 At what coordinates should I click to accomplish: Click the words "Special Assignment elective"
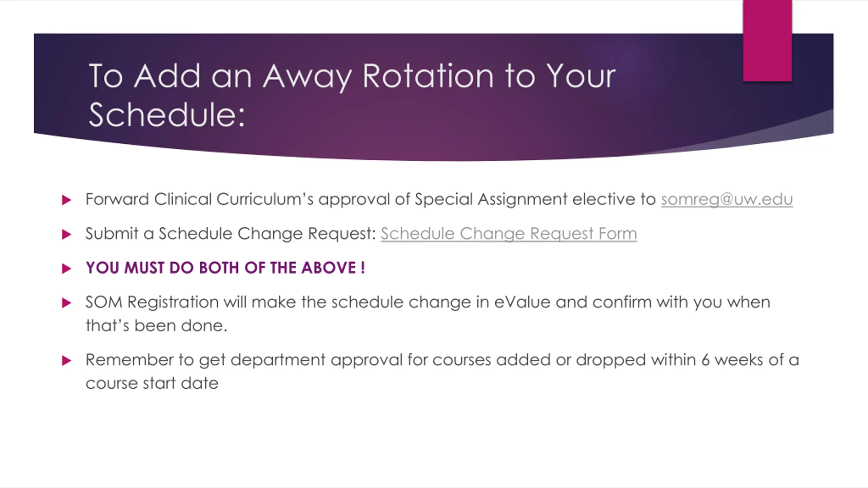[491, 199]
